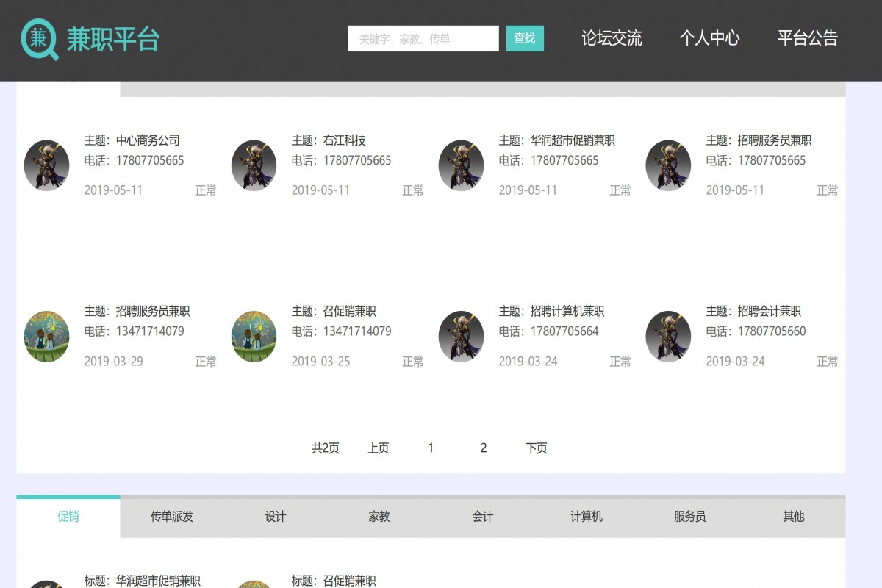Go to page 2 in pagination
Image resolution: width=882 pixels, height=588 pixels.
484,447
